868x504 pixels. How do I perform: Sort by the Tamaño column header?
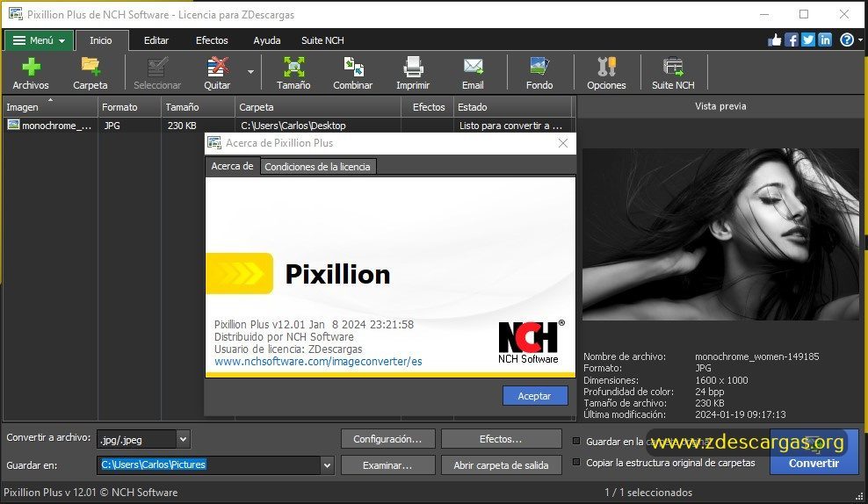(x=198, y=107)
